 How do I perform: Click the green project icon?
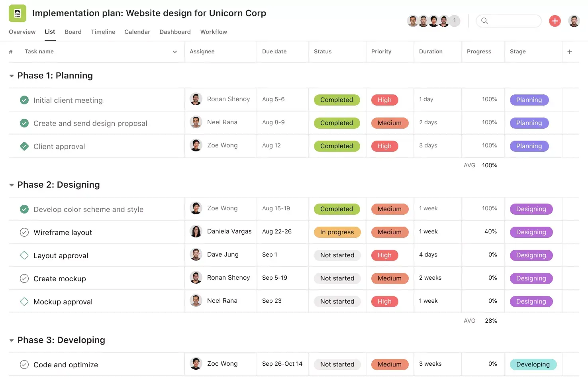click(x=17, y=13)
